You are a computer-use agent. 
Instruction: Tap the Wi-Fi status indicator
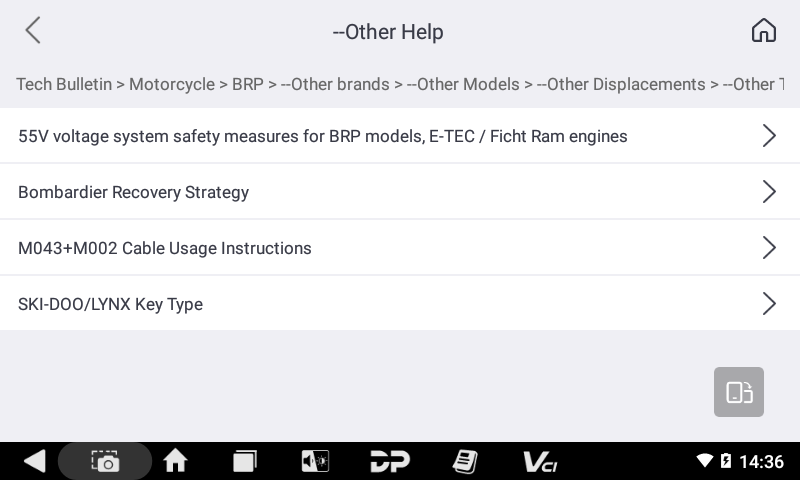705,461
